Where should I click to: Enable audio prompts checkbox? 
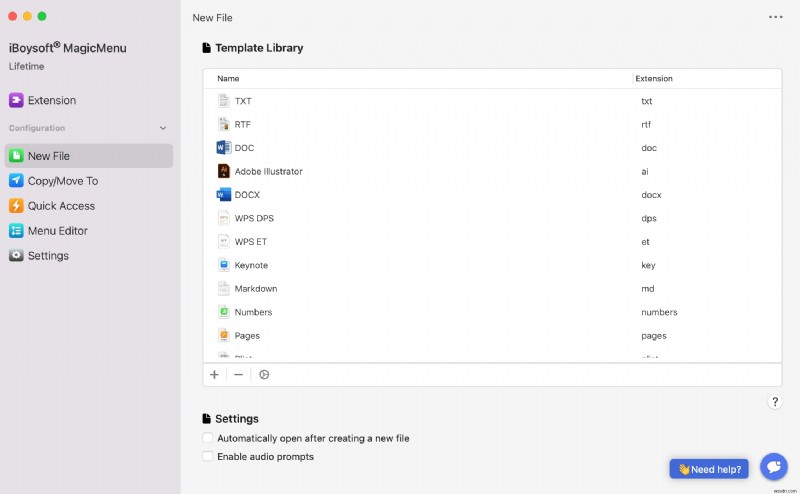pos(208,456)
